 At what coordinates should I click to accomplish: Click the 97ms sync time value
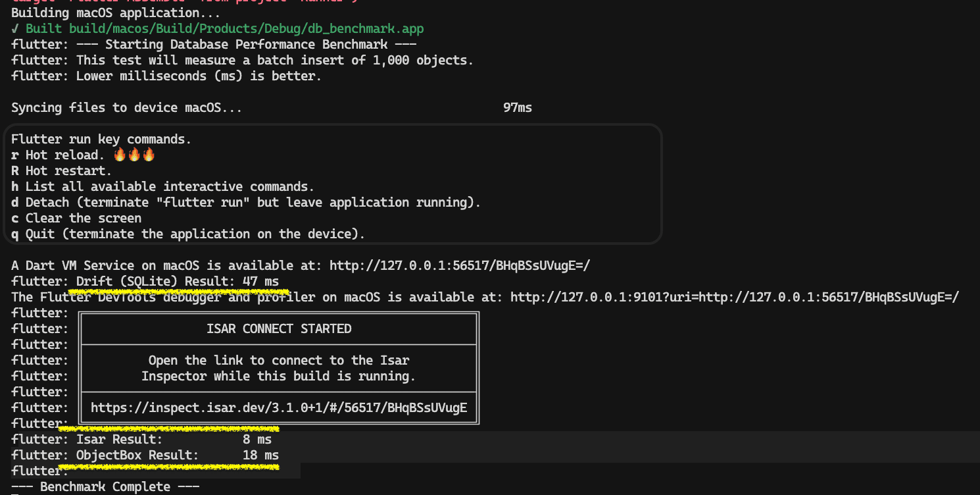(517, 108)
